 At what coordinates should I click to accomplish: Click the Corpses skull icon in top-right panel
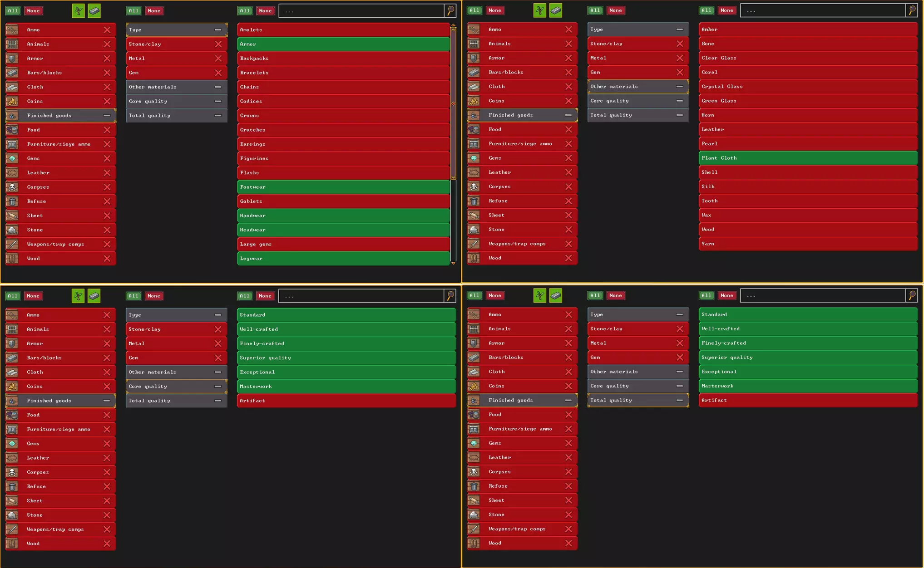(x=474, y=186)
